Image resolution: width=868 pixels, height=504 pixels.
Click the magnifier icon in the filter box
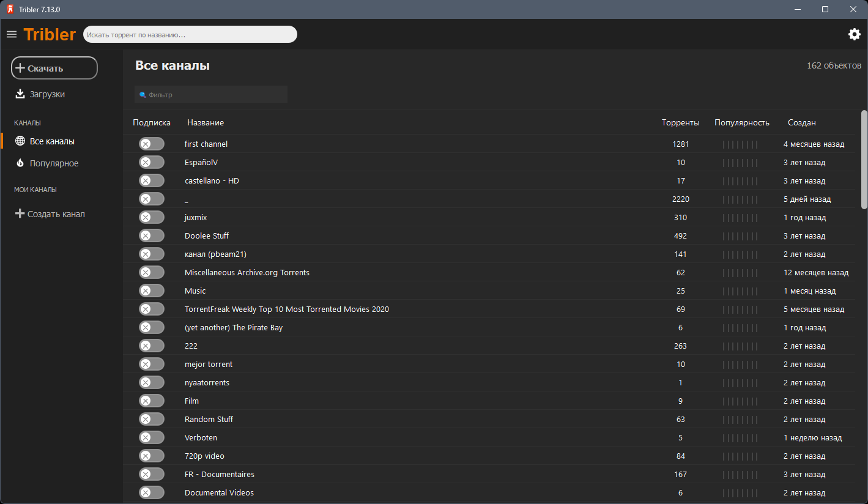point(143,95)
